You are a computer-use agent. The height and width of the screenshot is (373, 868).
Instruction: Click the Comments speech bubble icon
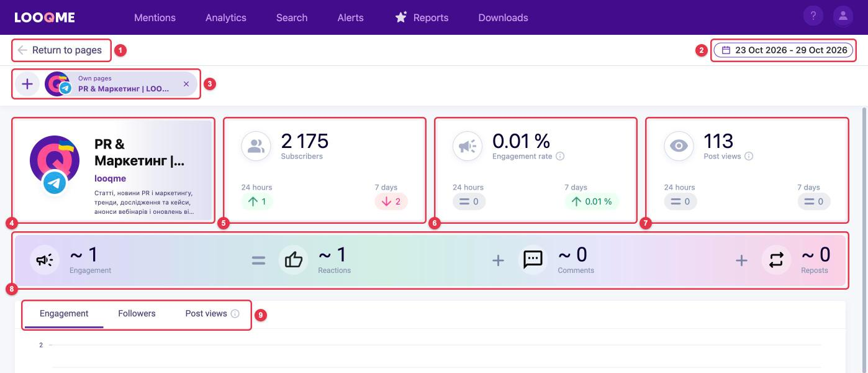[x=533, y=260]
